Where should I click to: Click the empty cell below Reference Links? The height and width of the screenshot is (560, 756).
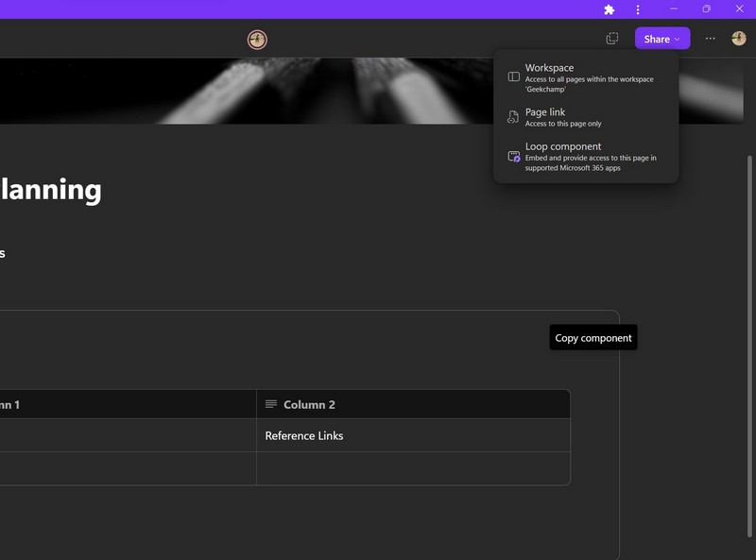point(413,468)
